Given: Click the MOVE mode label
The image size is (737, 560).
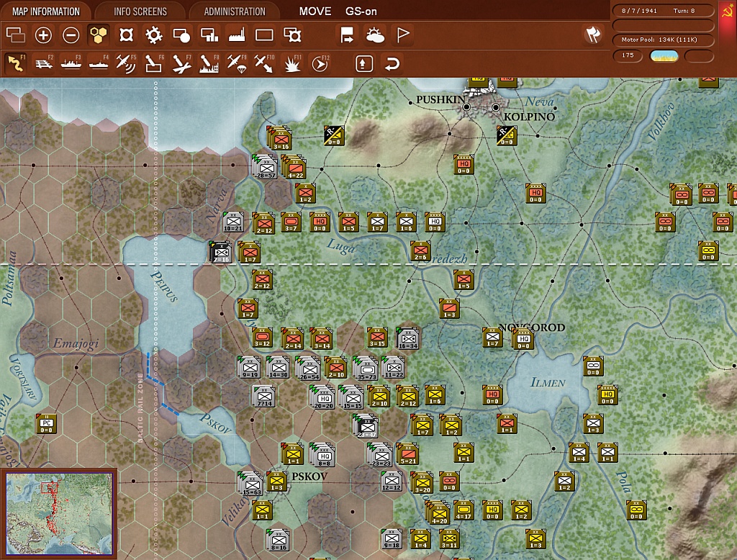Looking at the screenshot, I should (x=315, y=12).
